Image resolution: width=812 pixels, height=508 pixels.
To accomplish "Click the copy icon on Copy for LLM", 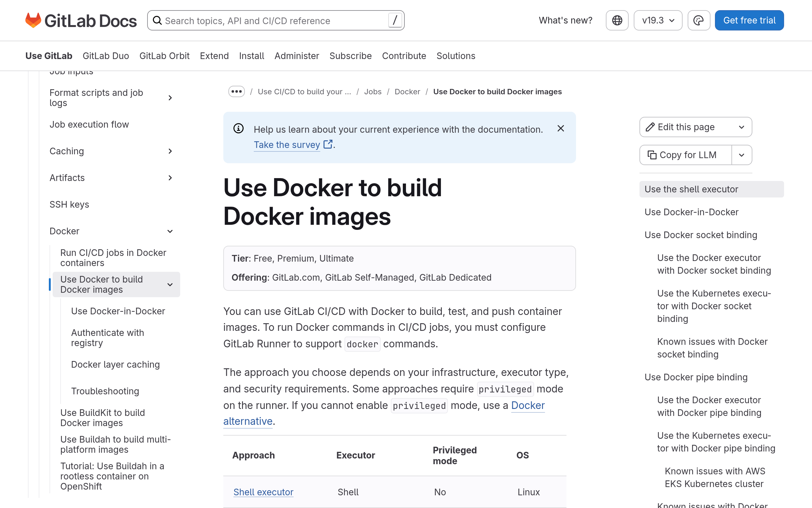I will click(652, 155).
